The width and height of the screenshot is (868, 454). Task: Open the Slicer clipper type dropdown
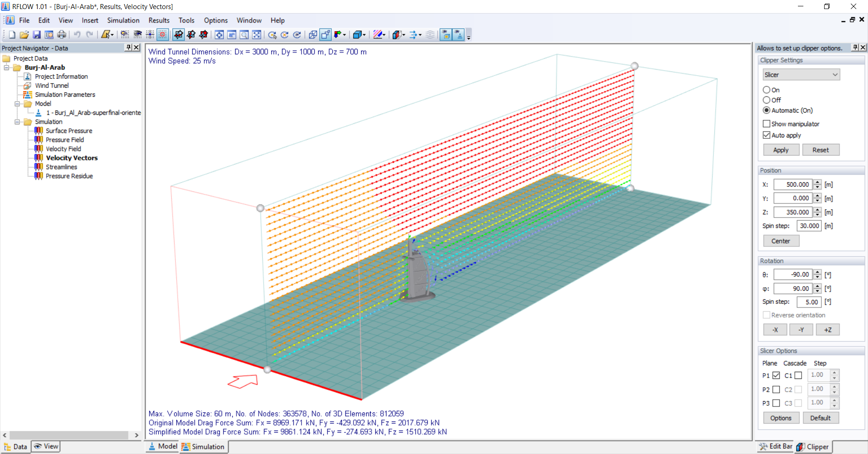point(799,75)
